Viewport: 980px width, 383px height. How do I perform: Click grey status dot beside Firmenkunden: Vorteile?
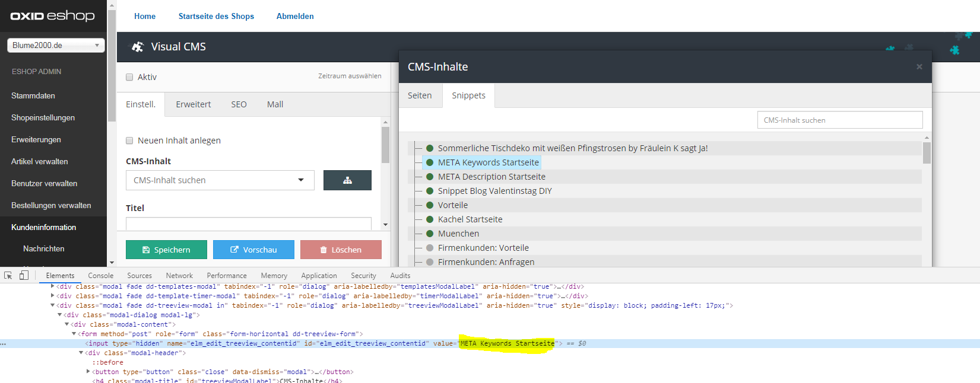pyautogui.click(x=430, y=248)
